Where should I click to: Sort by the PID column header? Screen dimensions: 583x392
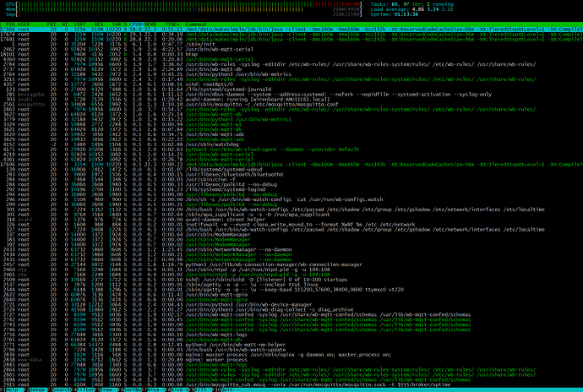10,24
